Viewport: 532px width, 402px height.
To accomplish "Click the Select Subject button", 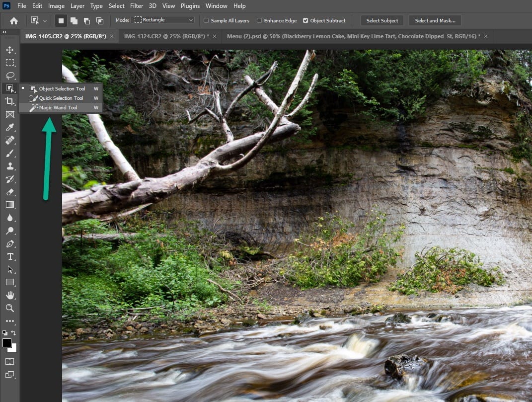I will pos(381,20).
